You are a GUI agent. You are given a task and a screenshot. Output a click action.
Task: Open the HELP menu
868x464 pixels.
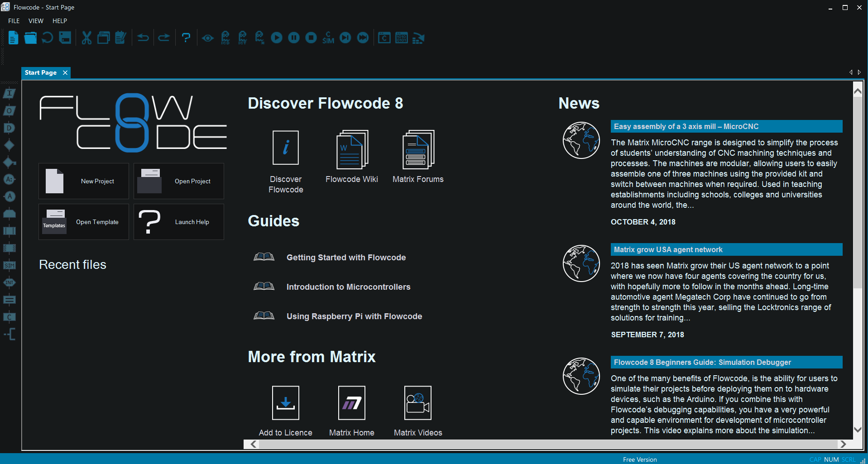click(x=60, y=21)
